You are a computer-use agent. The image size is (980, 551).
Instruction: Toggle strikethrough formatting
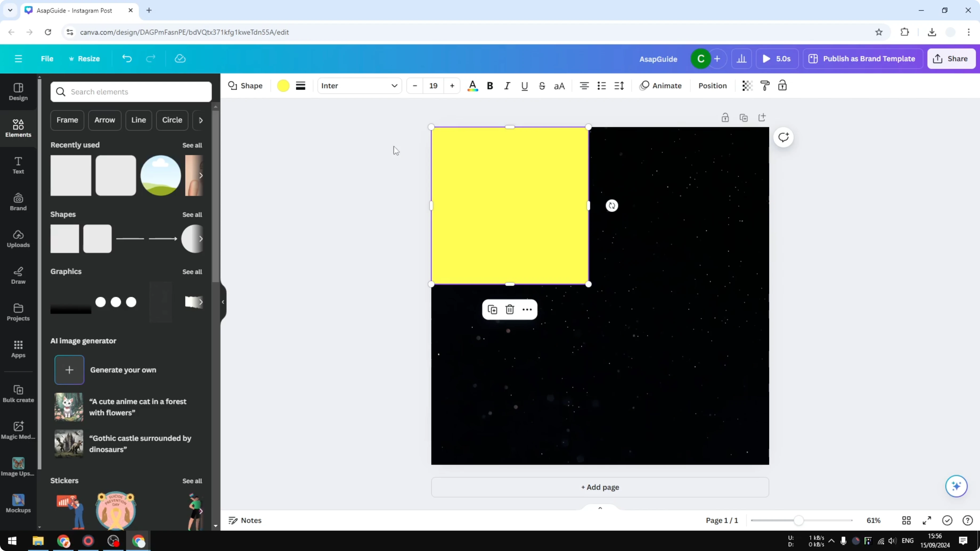(542, 85)
